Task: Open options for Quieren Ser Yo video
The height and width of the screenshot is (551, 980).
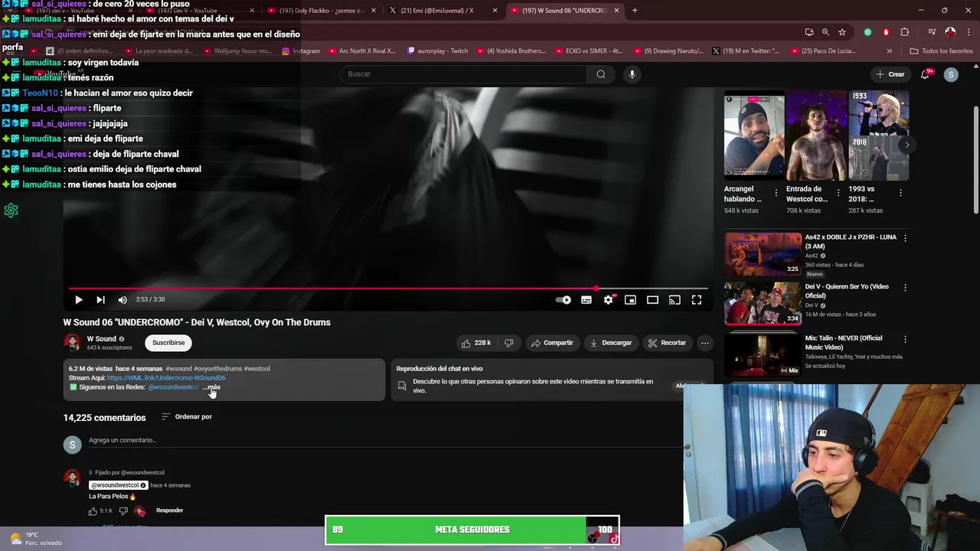Action: tap(905, 288)
